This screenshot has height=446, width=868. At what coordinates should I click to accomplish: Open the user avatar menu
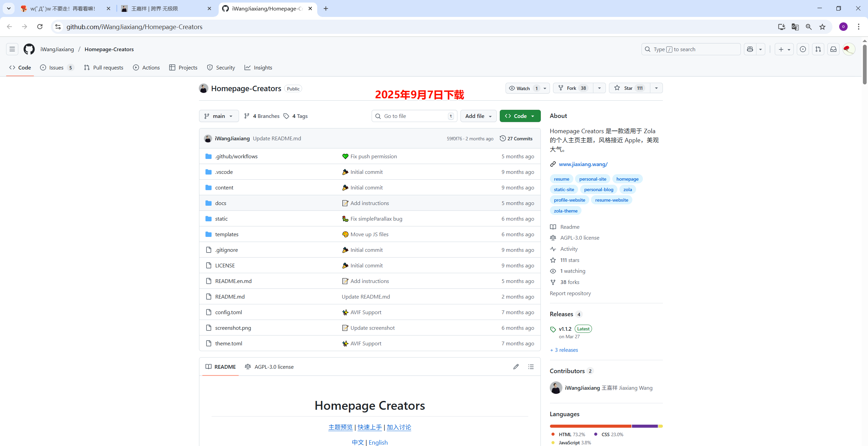pyautogui.click(x=849, y=49)
